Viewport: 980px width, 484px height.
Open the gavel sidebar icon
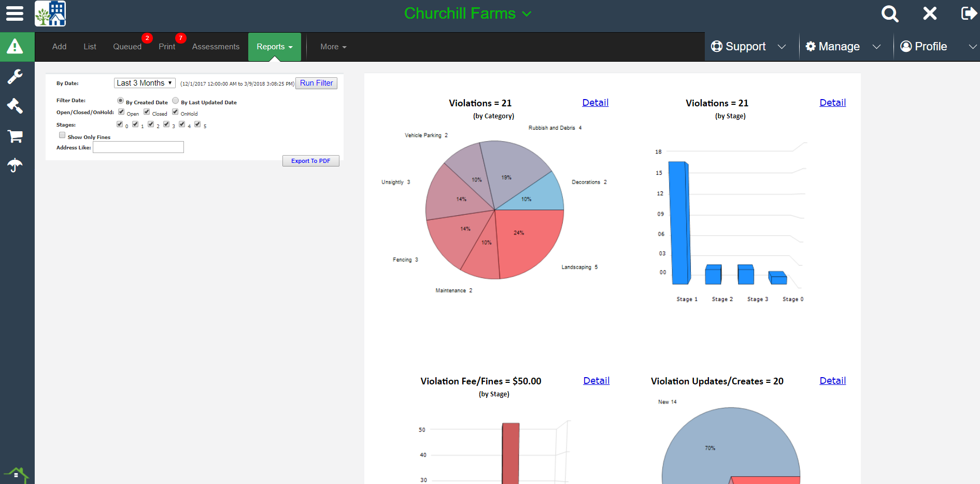15,106
